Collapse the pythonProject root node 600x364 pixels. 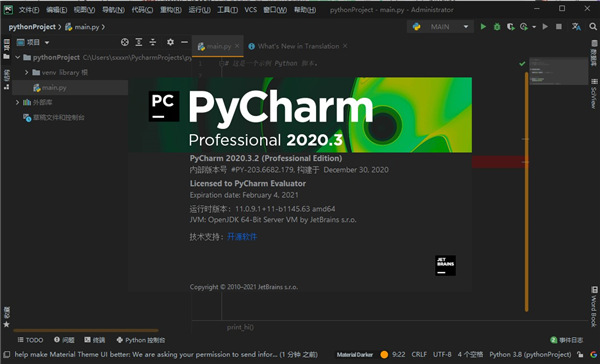(x=18, y=57)
